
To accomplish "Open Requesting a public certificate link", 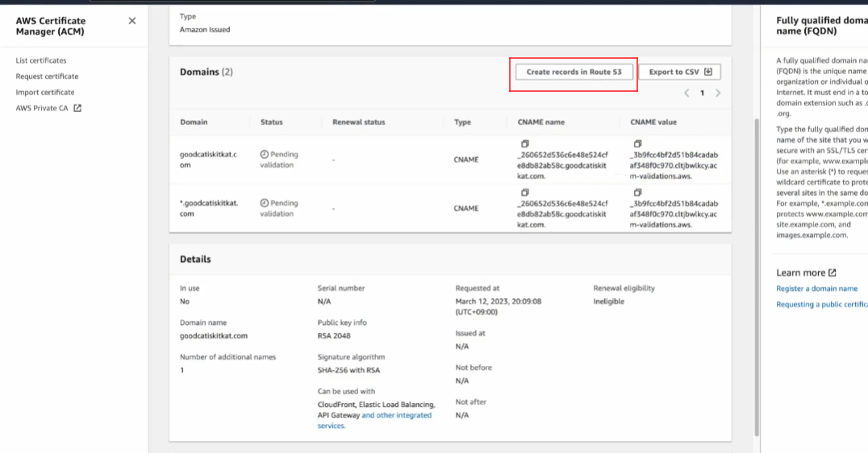I will click(x=822, y=305).
